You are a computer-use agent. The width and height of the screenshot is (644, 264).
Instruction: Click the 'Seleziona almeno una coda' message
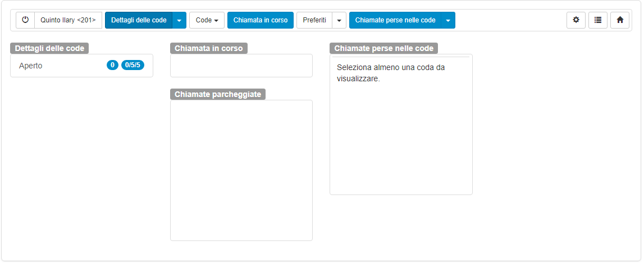(x=391, y=73)
